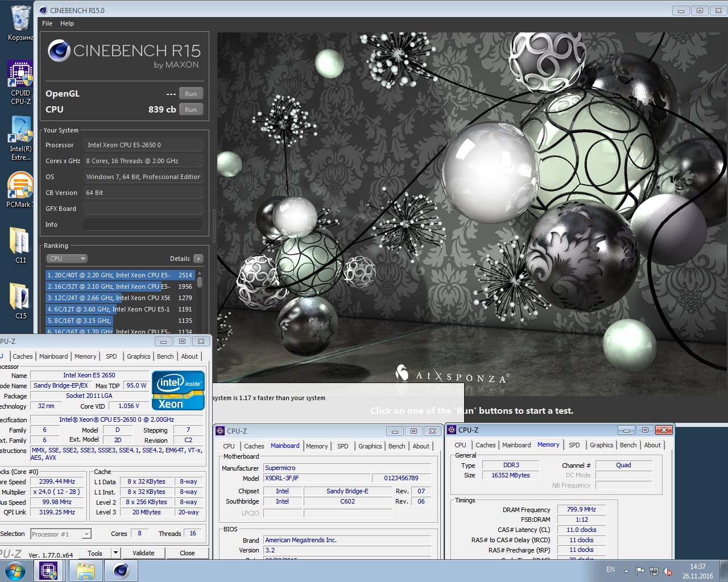This screenshot has width=728, height=582.
Task: Open the Intel Extreme Tuning desktop shortcut
Action: point(20,139)
